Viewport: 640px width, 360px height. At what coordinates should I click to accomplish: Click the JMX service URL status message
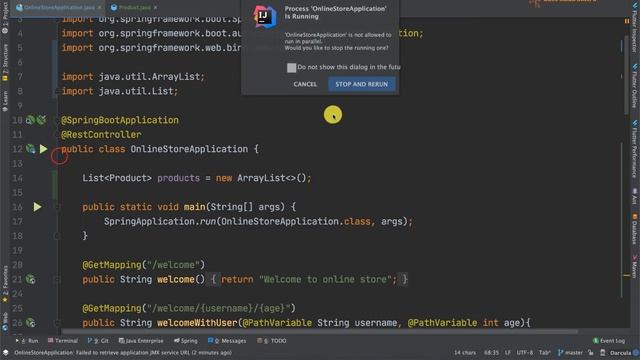[x=123, y=353]
